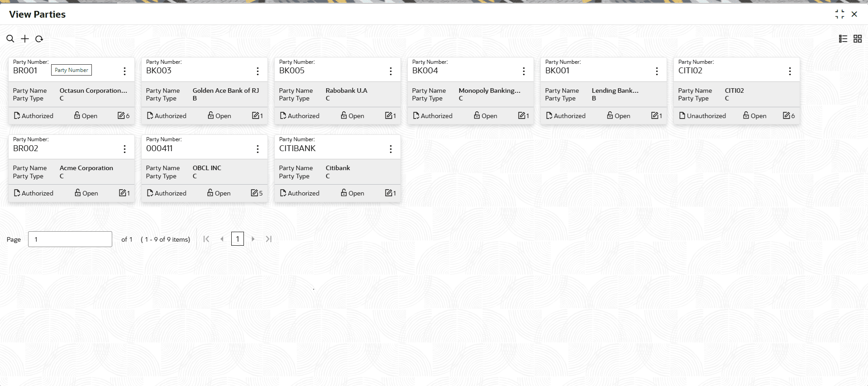Screen dimensions: 868x386
Task: Click Unauthorized status on CITI02 card
Action: click(x=702, y=116)
